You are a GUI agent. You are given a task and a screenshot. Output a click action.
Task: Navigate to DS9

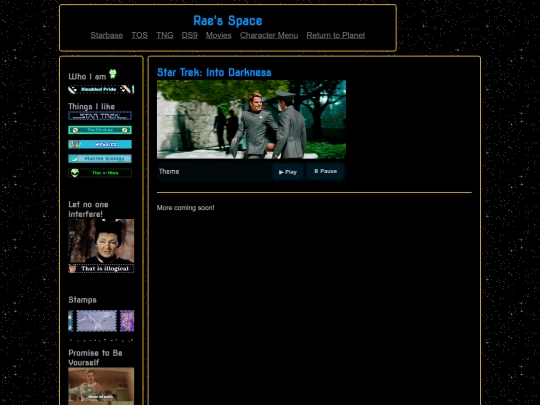[189, 35]
